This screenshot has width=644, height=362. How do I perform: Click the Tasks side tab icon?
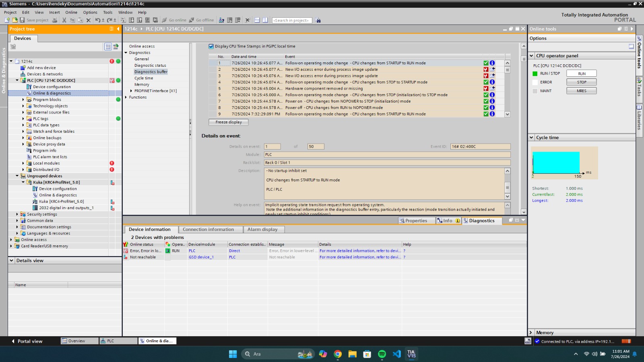coord(639,80)
